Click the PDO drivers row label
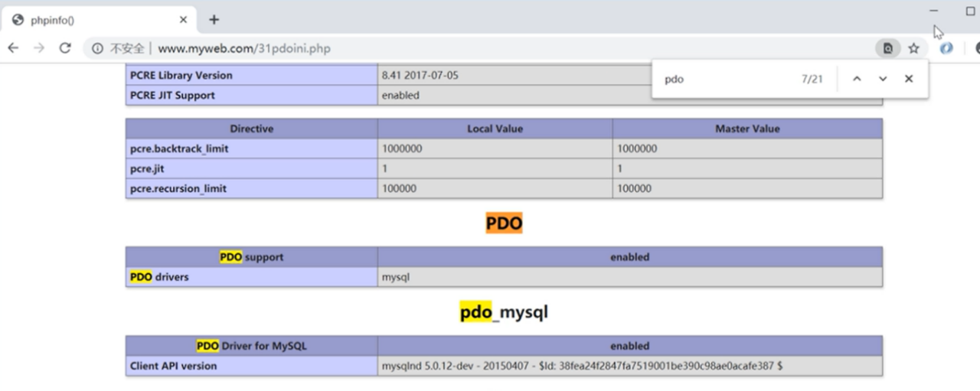This screenshot has height=391, width=980. pos(251,277)
